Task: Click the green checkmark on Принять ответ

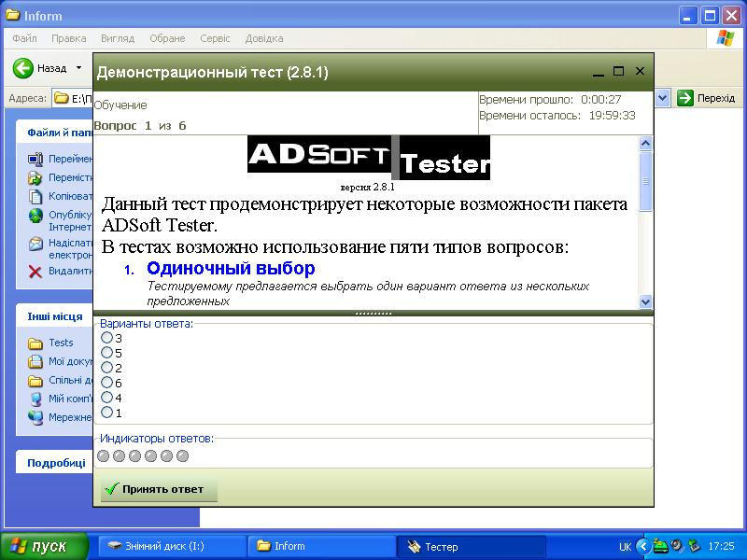Action: 111,489
